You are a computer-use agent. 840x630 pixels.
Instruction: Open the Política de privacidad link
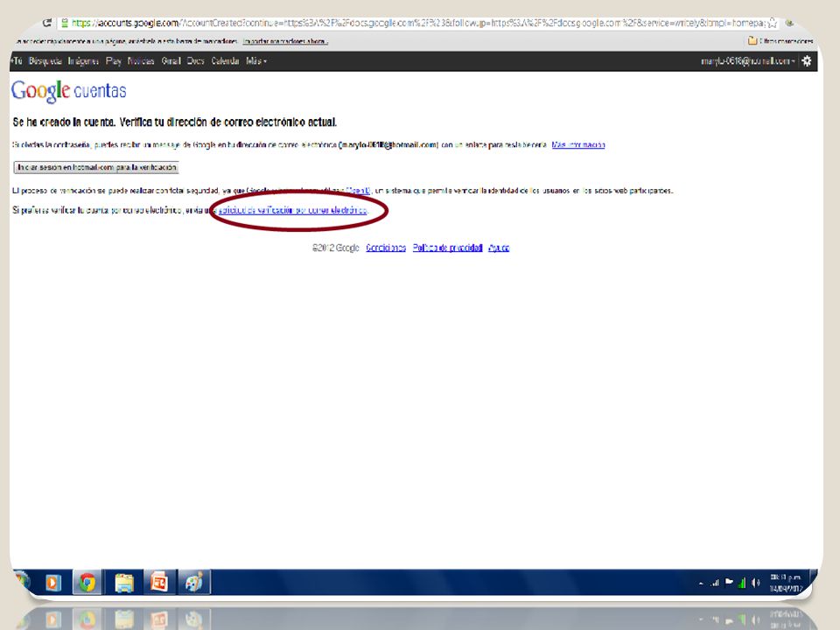point(447,248)
